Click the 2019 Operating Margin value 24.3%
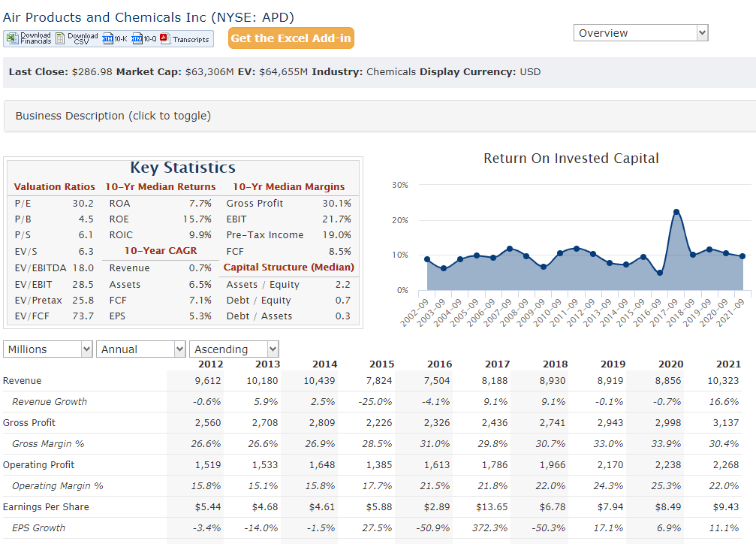 coord(608,485)
